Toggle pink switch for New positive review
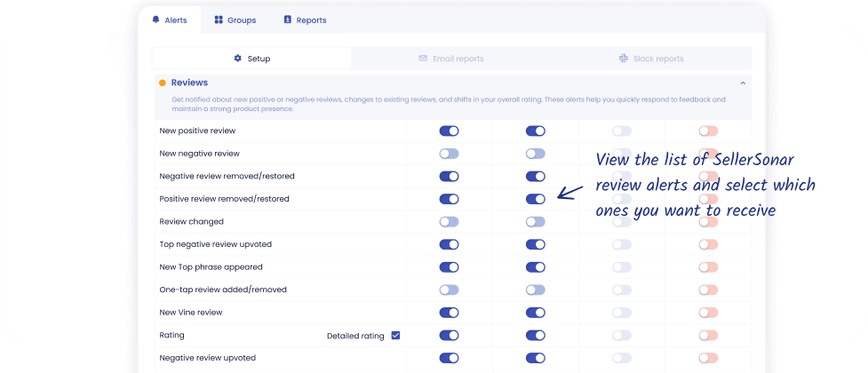This screenshot has height=373, width=868. point(708,131)
